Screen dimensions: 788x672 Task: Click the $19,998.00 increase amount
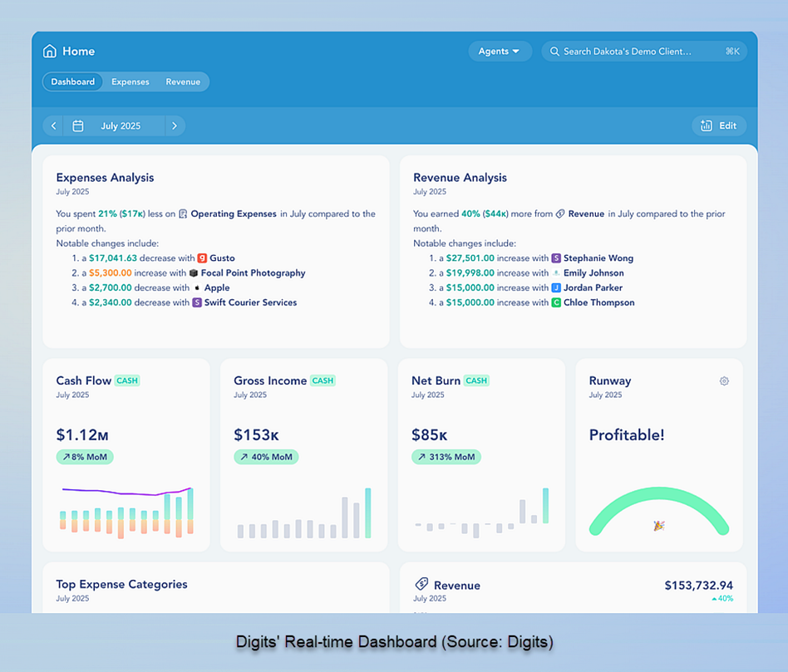tap(470, 273)
